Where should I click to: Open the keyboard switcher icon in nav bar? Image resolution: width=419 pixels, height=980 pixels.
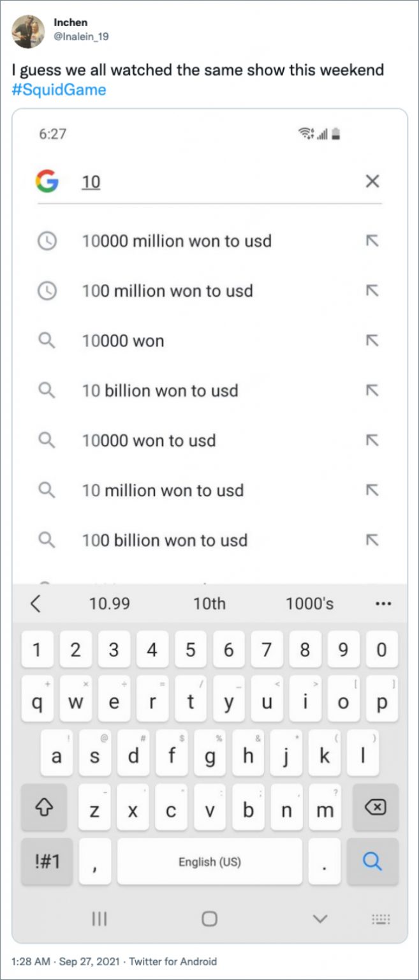coord(381,919)
